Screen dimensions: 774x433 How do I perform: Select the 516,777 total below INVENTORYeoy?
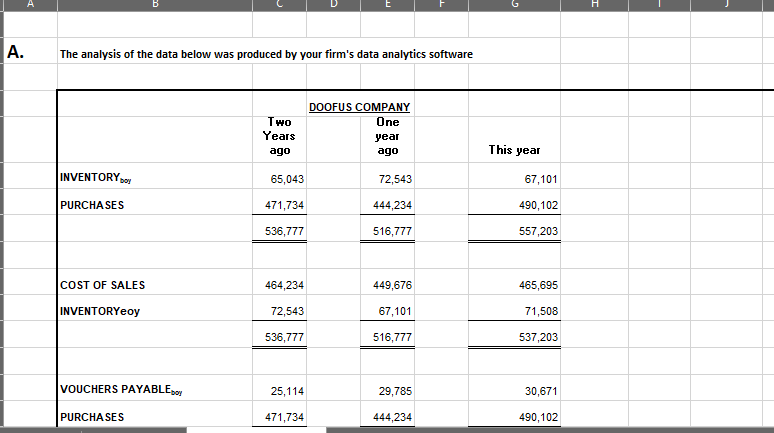coord(392,337)
